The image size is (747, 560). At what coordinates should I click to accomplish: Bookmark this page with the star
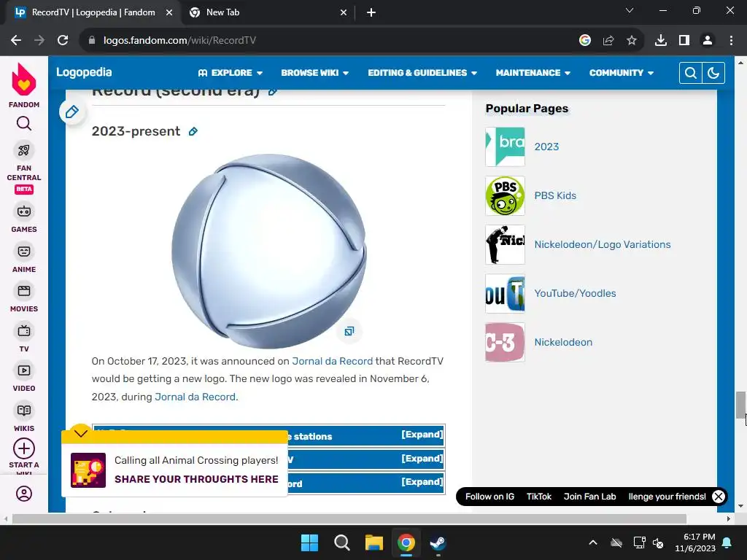coord(632,41)
